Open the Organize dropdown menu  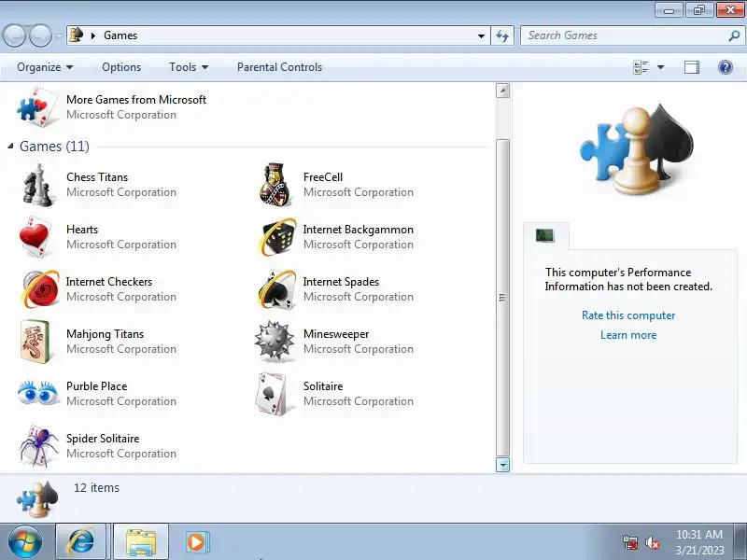point(45,67)
